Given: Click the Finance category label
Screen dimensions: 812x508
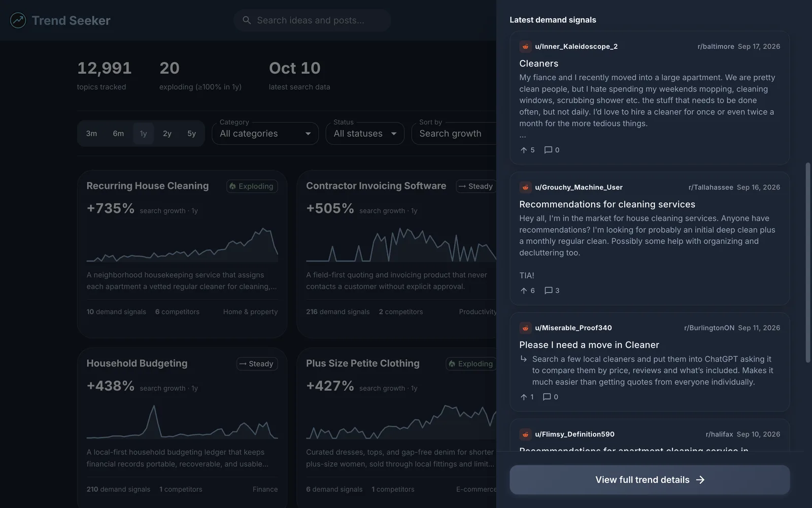Looking at the screenshot, I should coord(265,489).
